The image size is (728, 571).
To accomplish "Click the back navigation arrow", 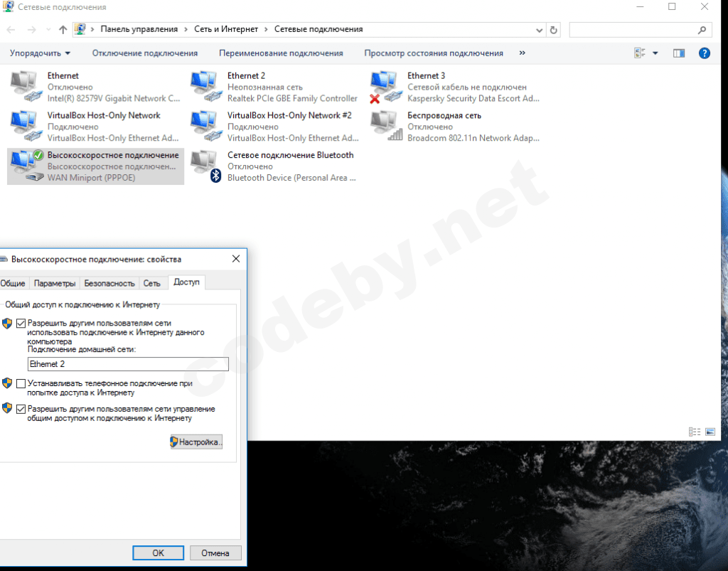I will click(x=11, y=30).
